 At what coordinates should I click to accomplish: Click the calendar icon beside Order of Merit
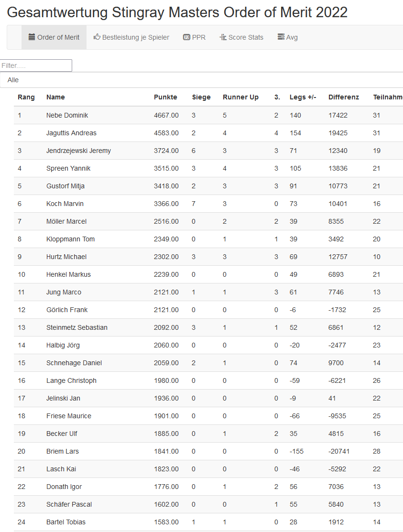pyautogui.click(x=32, y=37)
